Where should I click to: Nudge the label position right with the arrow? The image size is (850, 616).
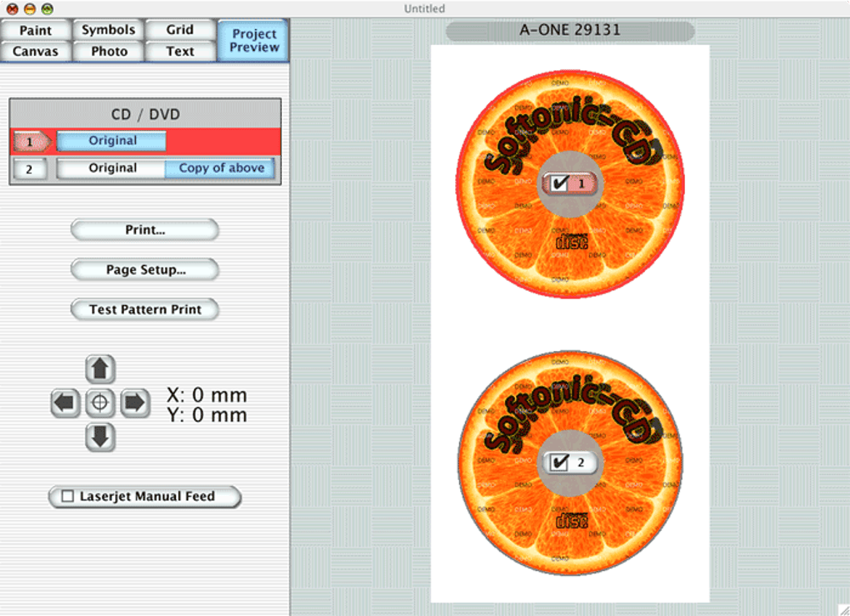pyautogui.click(x=135, y=403)
